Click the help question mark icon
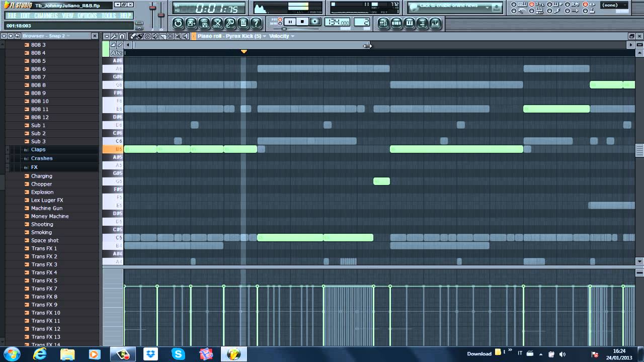This screenshot has width=644, height=362. click(256, 23)
